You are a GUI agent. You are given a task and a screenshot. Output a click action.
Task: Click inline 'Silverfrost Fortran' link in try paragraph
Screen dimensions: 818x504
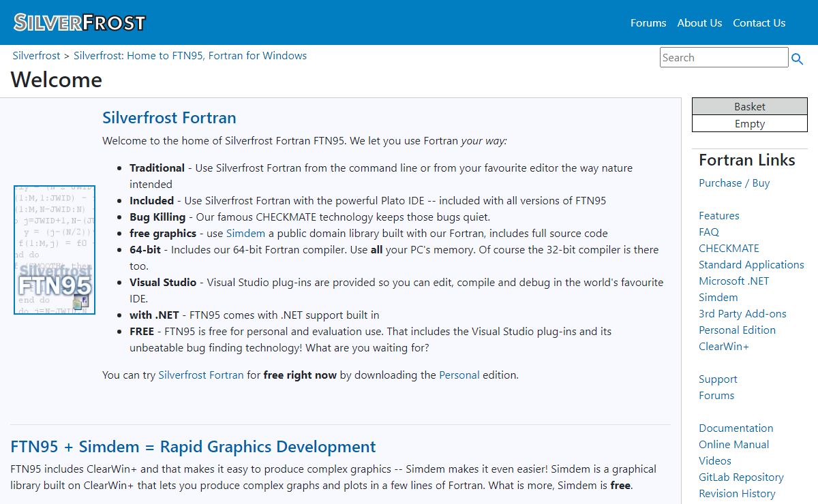(201, 375)
